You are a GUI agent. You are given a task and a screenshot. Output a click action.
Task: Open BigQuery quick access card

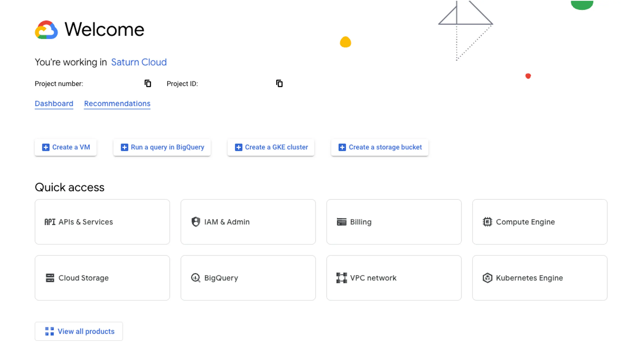[248, 278]
